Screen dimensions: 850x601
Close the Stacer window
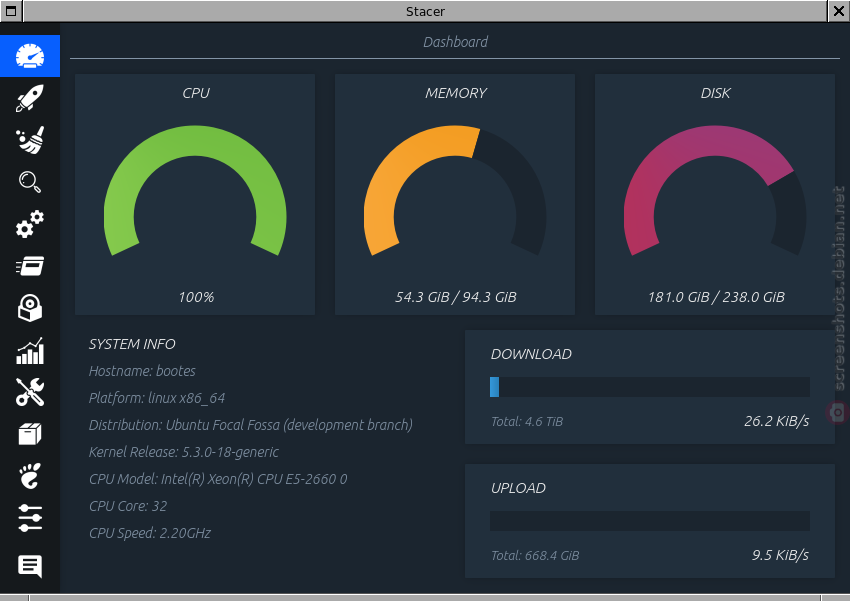pyautogui.click(x=839, y=11)
